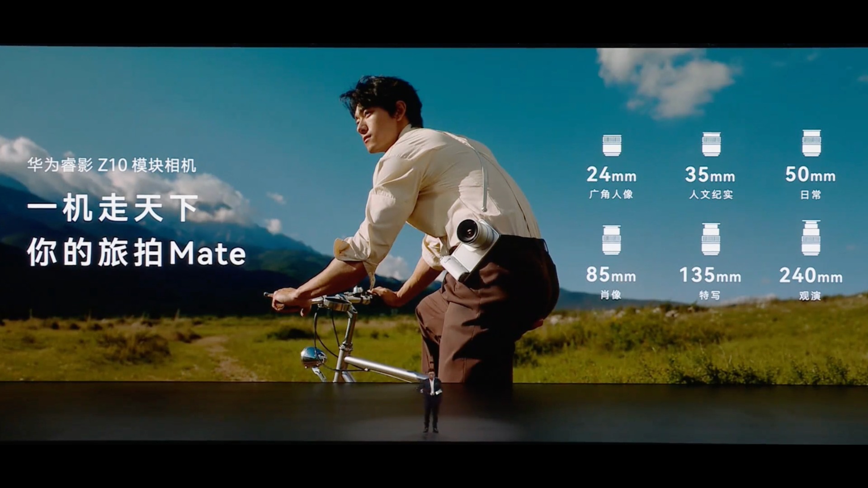The height and width of the screenshot is (488, 868).
Task: Select the 85mm focal length text
Action: [x=611, y=275]
